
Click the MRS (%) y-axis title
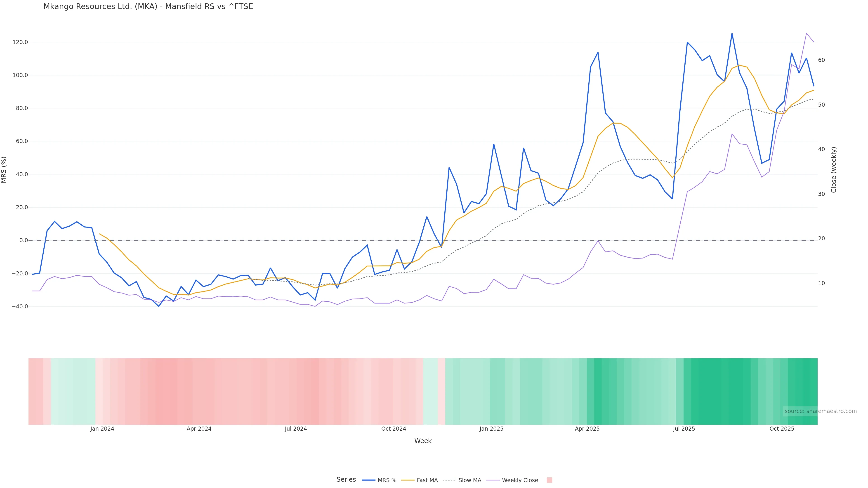click(4, 170)
